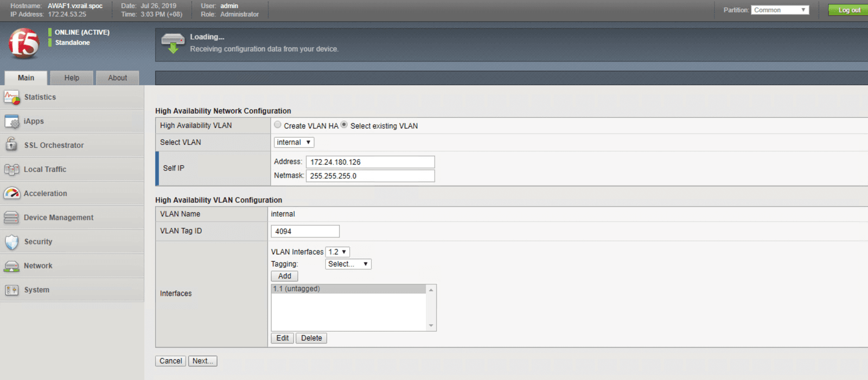Image resolution: width=868 pixels, height=380 pixels.
Task: Expand the VLAN Interfaces dropdown
Action: pyautogui.click(x=337, y=252)
